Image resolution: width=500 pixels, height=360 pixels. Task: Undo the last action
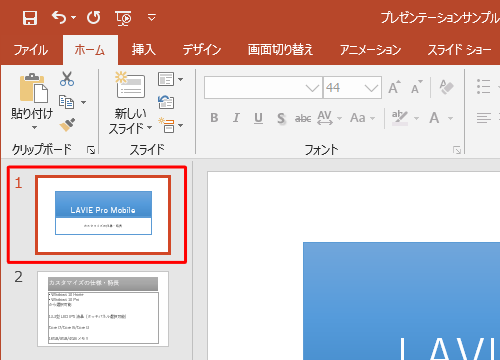(59, 17)
